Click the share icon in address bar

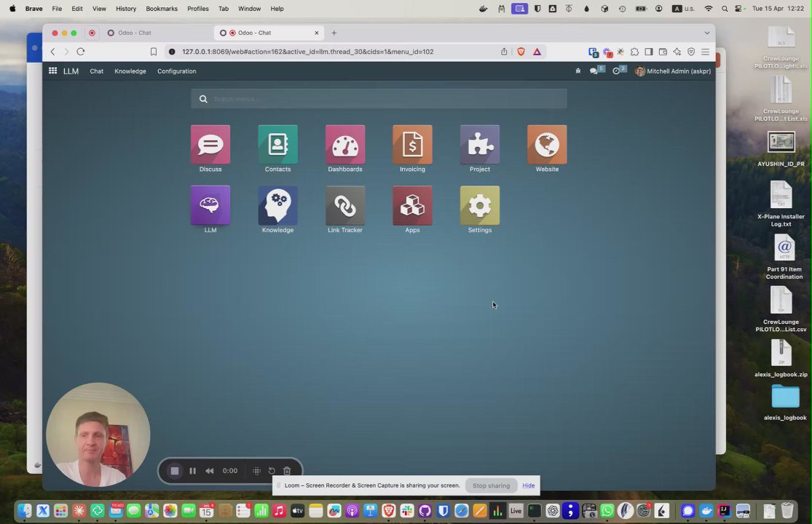(x=504, y=51)
